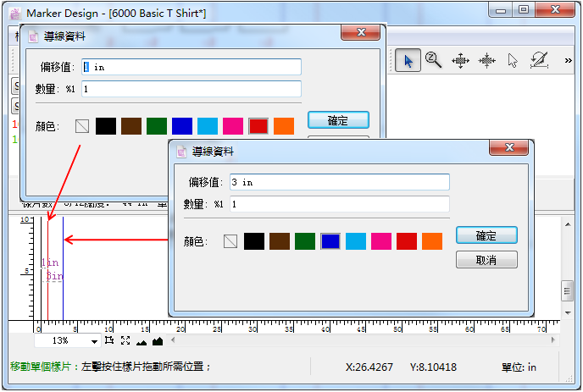Pick brown swatch in '1 in' dialog
Screen dimensions: 583x392
(x=131, y=126)
